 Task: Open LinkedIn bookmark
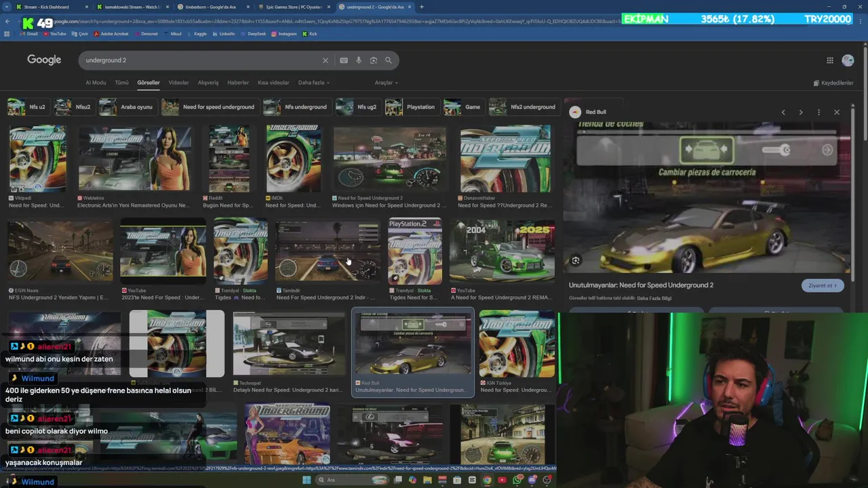223,33
